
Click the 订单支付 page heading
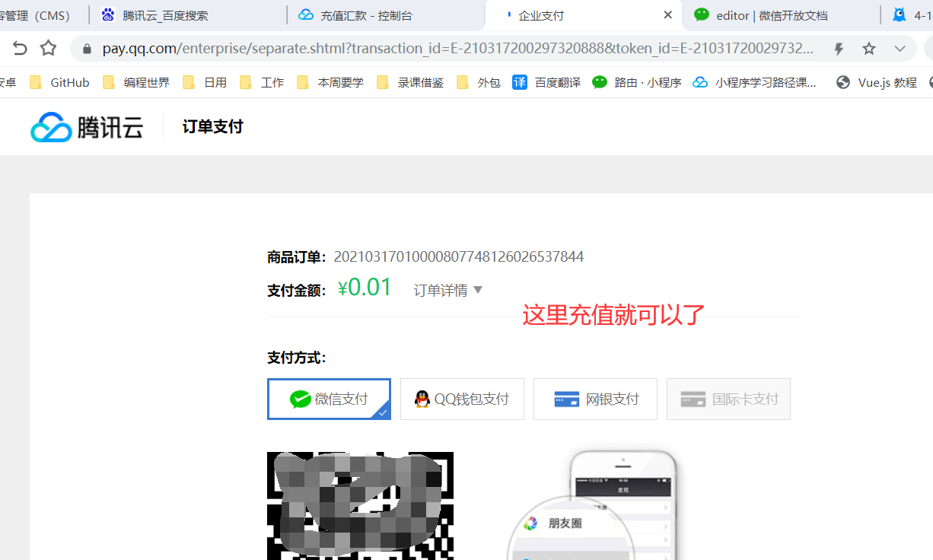click(212, 126)
